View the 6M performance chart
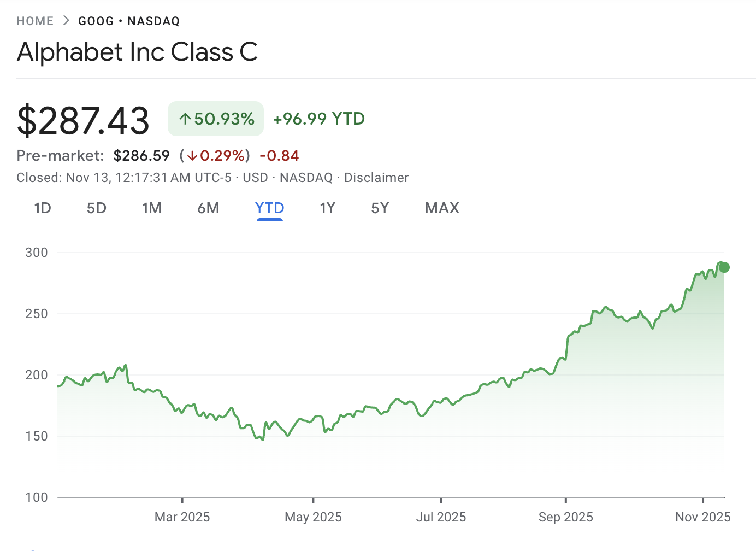 pyautogui.click(x=208, y=208)
